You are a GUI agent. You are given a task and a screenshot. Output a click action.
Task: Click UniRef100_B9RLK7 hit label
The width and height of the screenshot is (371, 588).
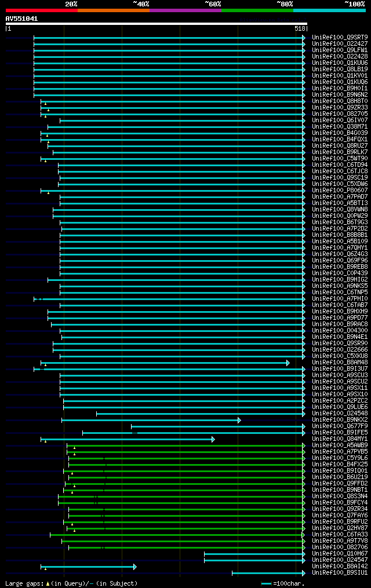[x=340, y=152]
